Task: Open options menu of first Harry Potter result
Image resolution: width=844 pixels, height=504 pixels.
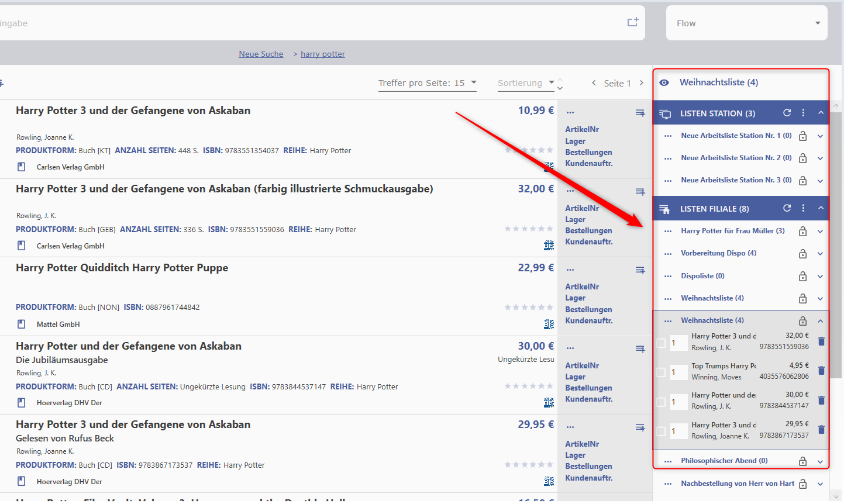Action: point(570,112)
